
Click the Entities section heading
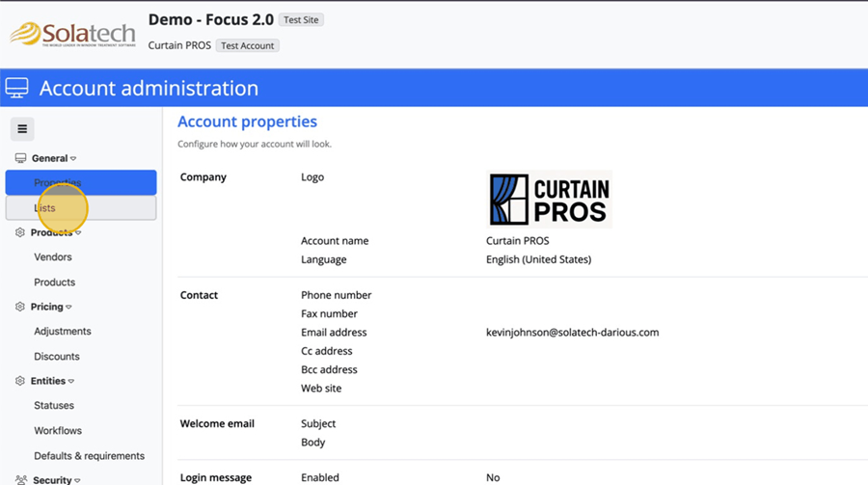47,381
